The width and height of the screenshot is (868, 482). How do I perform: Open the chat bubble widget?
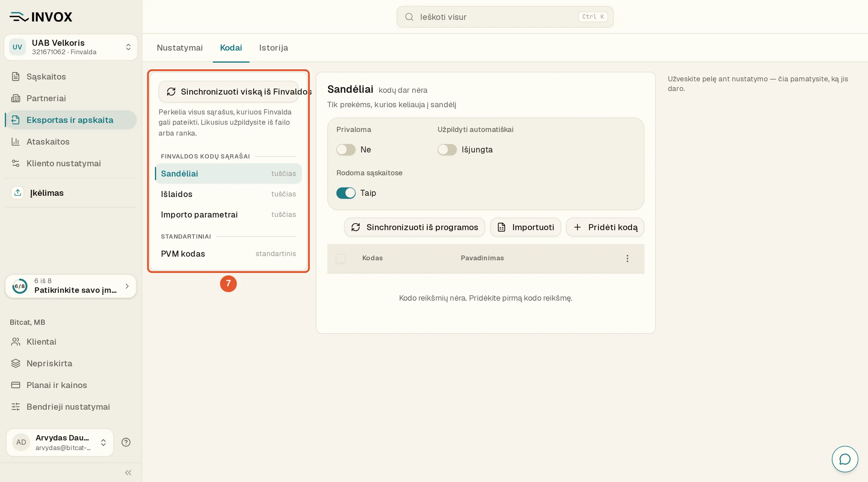coord(845,459)
